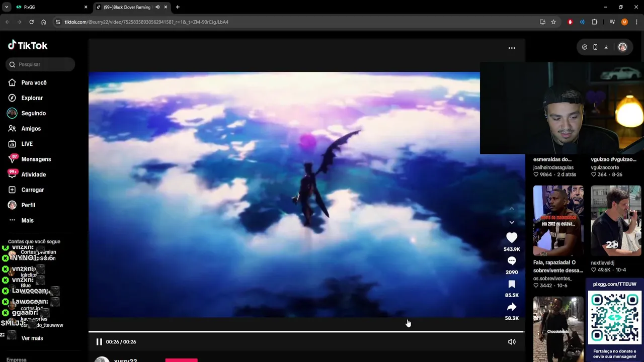Click TikTok download app icon
This screenshot has height=362, width=644.
(606, 47)
